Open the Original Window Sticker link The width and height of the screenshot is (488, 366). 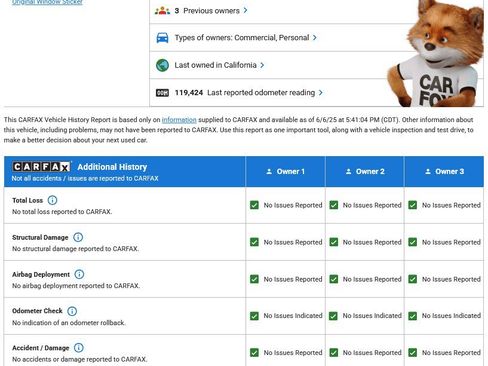click(x=47, y=2)
